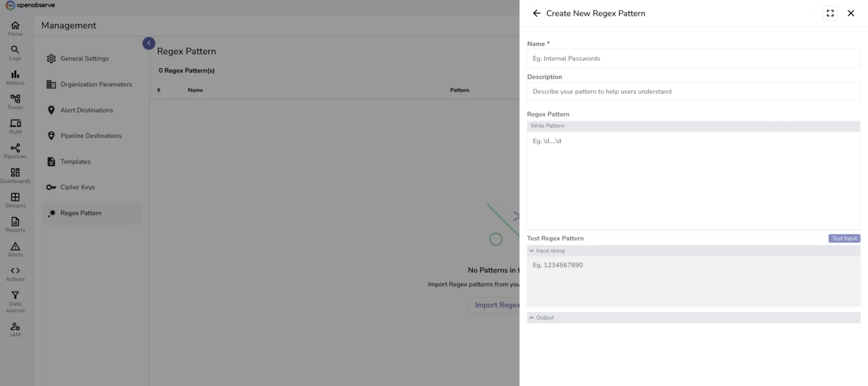The height and width of the screenshot is (386, 868).
Task: Open the Home page from sidebar
Action: click(x=15, y=28)
